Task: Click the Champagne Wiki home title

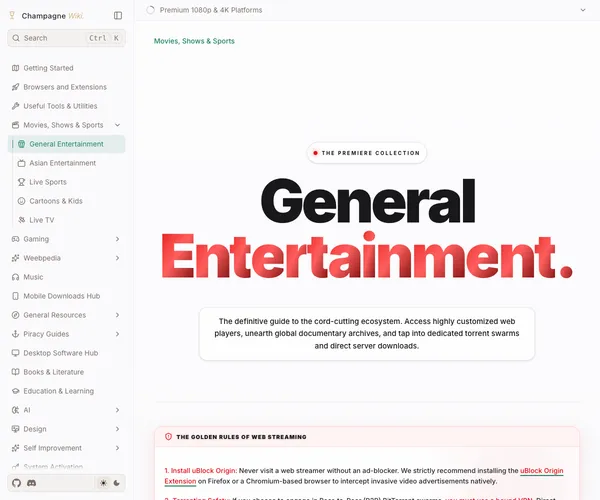Action: coord(52,16)
